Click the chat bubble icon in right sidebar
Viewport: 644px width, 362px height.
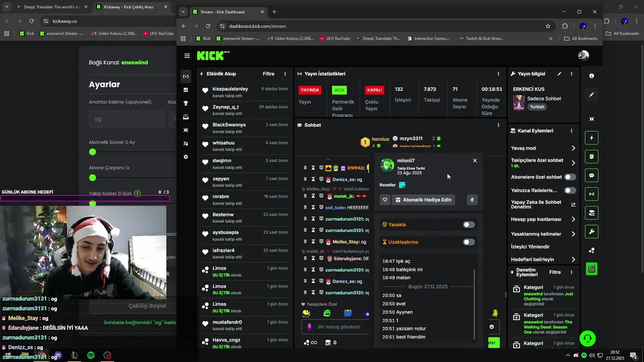click(592, 175)
